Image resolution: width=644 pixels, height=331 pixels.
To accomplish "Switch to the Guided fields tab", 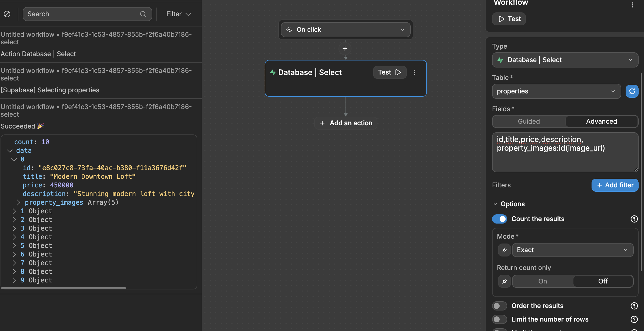I will pyautogui.click(x=529, y=121).
